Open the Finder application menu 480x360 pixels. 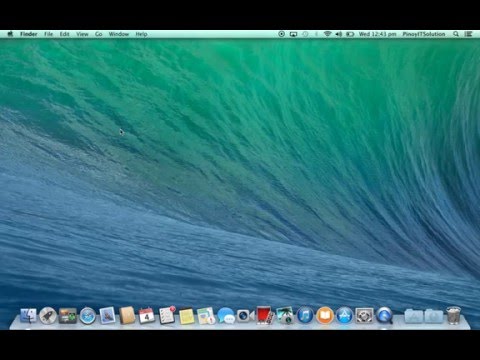click(29, 34)
